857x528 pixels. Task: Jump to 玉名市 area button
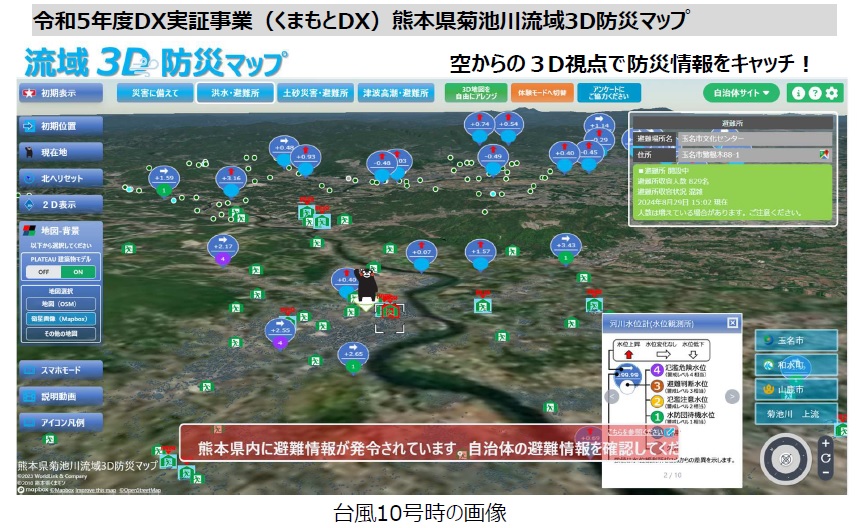[x=794, y=338]
